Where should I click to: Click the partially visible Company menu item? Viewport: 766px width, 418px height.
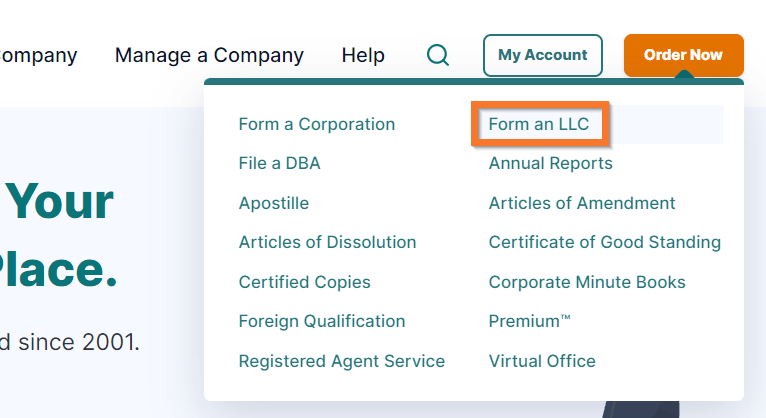point(38,55)
